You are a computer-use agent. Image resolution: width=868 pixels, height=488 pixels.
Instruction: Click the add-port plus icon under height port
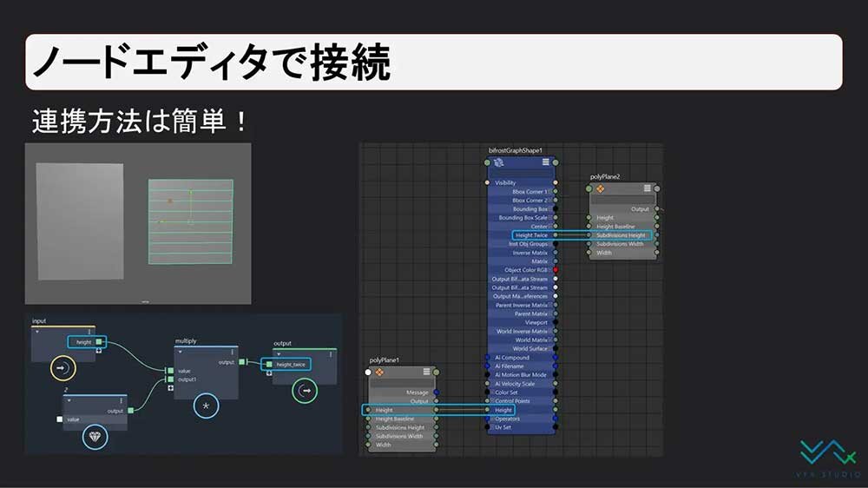click(x=99, y=351)
